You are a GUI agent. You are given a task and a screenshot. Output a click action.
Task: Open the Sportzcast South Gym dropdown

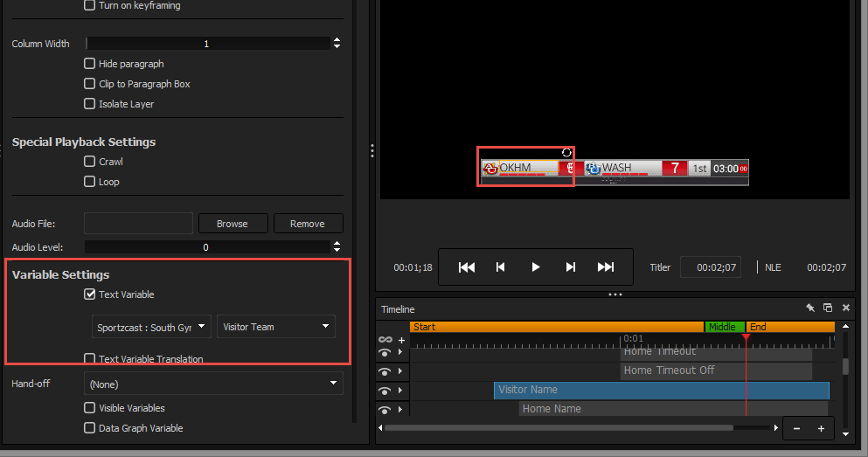click(152, 327)
